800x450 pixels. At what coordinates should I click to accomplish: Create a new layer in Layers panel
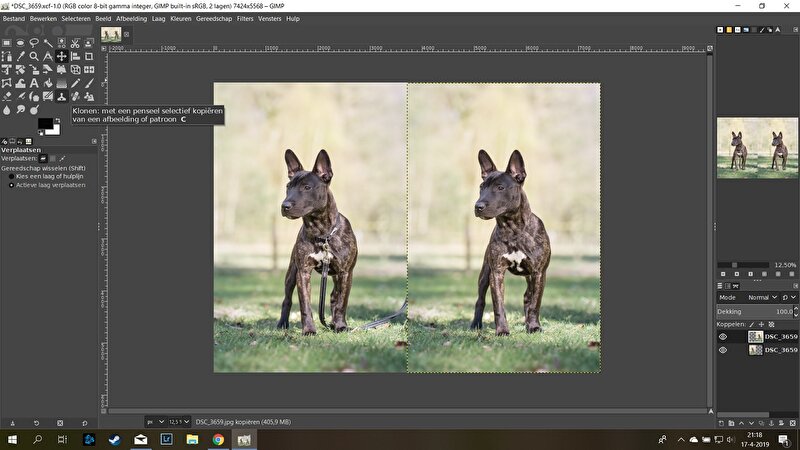(x=721, y=423)
